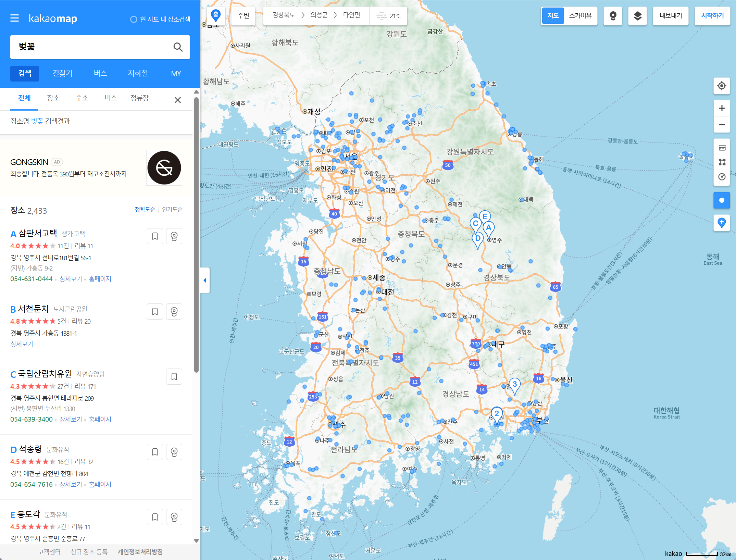This screenshot has width=736, height=560.
Task: Zoom out on the map
Action: point(722,125)
